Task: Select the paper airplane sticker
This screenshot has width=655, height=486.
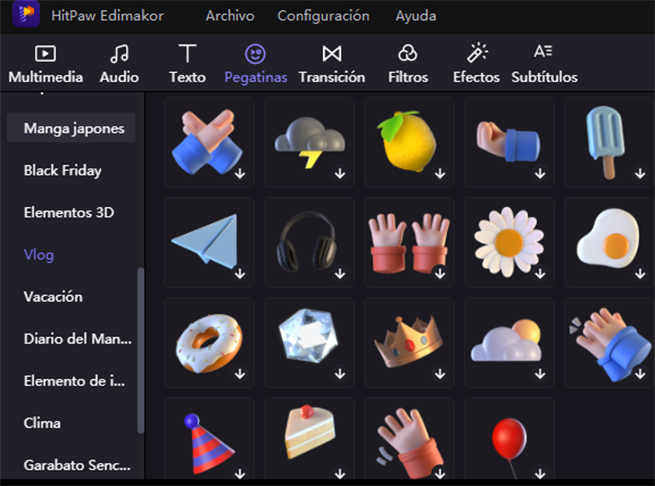Action: pyautogui.click(x=209, y=242)
